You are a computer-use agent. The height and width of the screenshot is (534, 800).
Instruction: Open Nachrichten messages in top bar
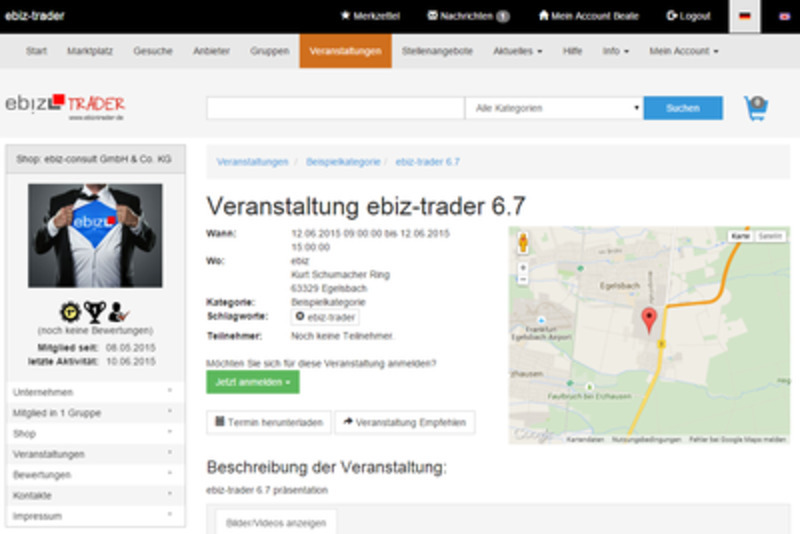pos(467,16)
